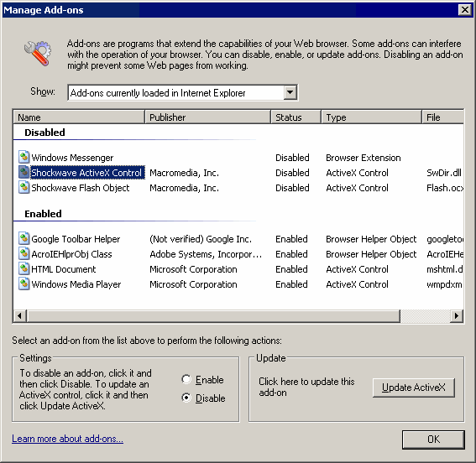
Task: Click Macromedia, Inc. in Shockwave Flash row
Action: click(x=184, y=188)
